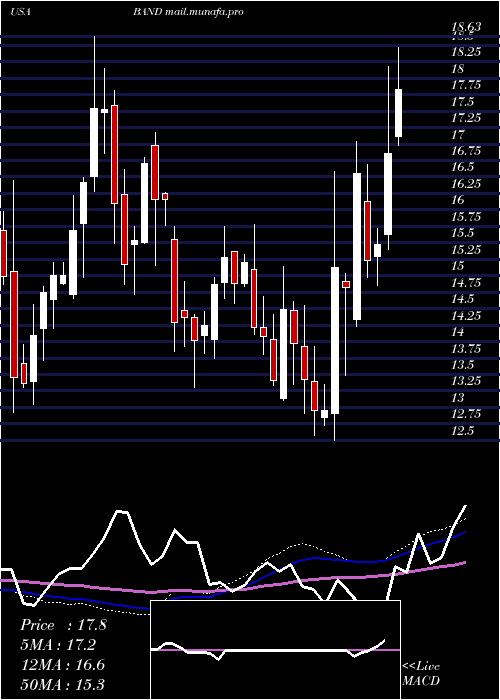Click the 13 price axis label
The image size is (500, 700).
458,397
